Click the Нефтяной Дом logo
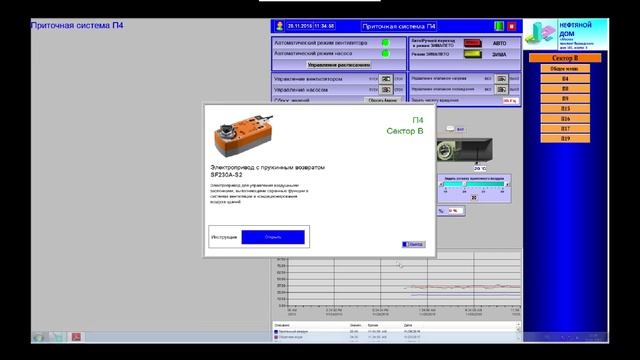 (566, 34)
